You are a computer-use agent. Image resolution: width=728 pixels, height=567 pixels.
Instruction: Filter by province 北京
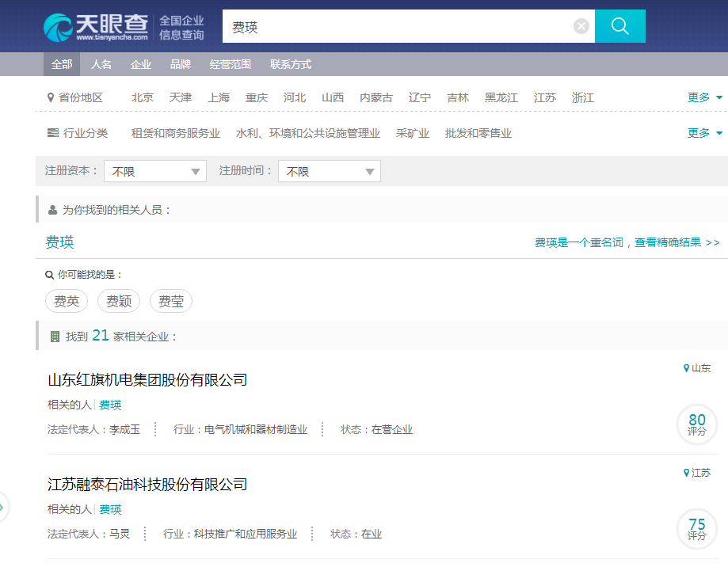(143, 97)
